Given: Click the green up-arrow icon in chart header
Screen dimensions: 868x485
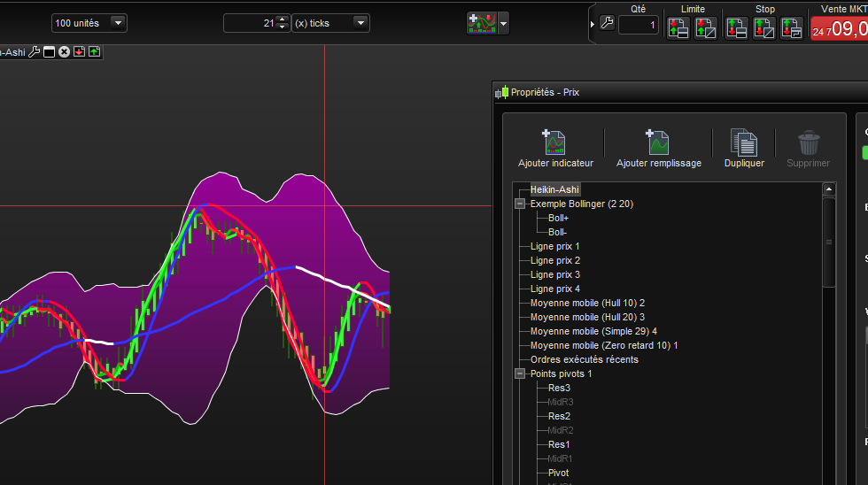Looking at the screenshot, I should (x=94, y=52).
